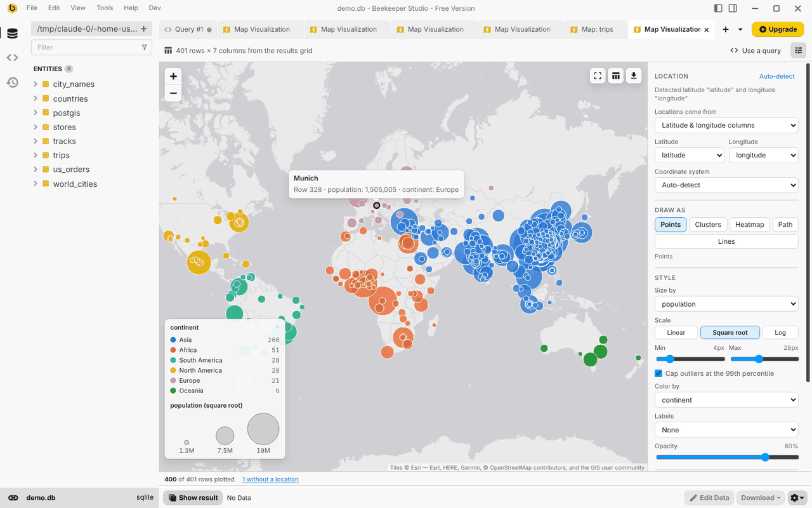Open the Locations come from dropdown
This screenshot has height=508, width=812.
[726, 126]
